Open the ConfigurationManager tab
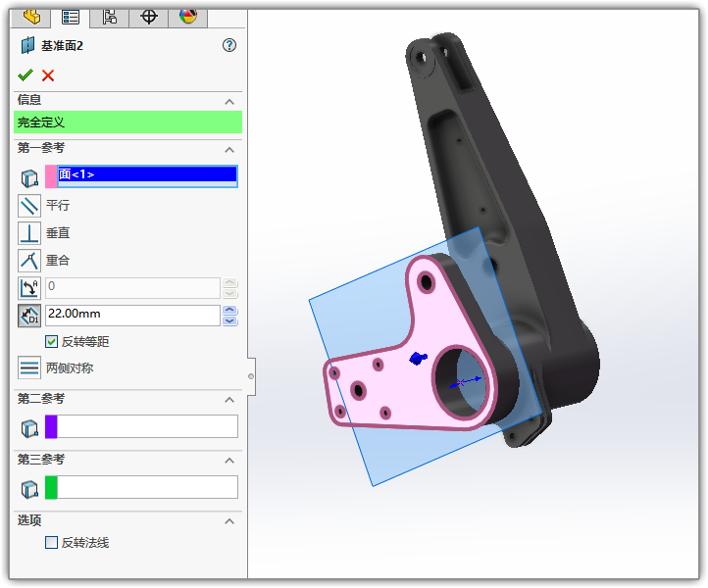 coord(109,17)
